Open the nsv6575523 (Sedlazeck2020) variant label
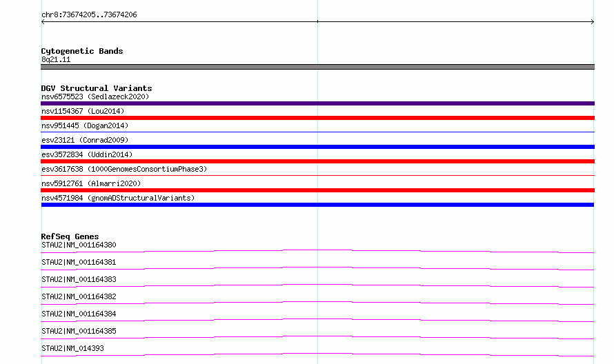 point(95,97)
